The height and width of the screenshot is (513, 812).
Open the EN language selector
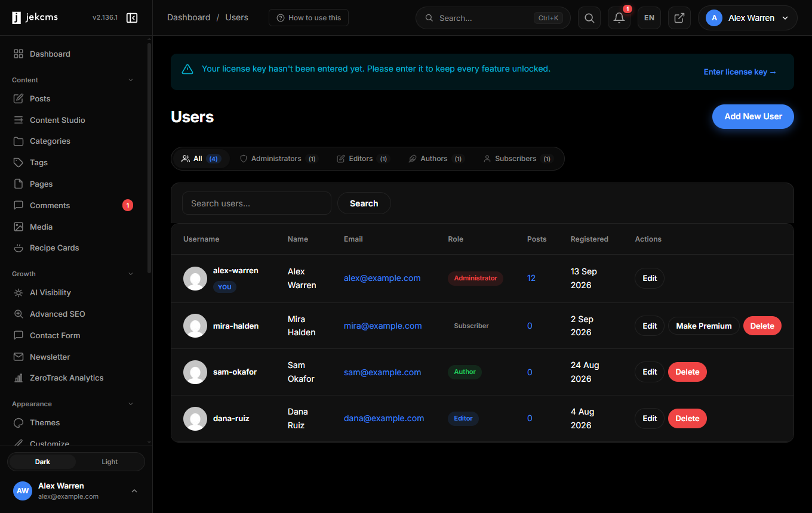point(649,18)
